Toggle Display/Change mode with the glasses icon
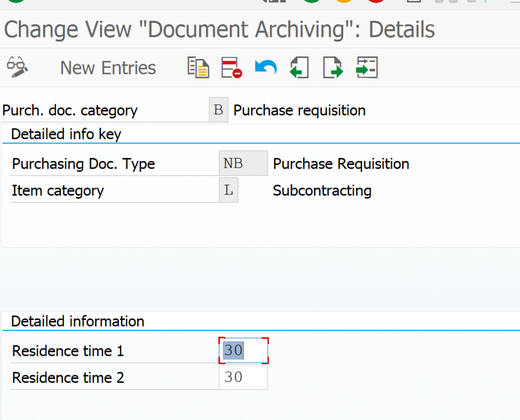 coord(17,67)
